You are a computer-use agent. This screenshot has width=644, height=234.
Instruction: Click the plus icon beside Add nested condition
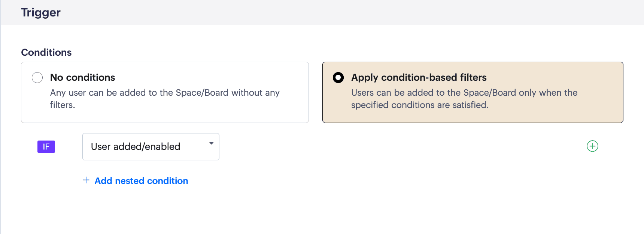point(86,180)
